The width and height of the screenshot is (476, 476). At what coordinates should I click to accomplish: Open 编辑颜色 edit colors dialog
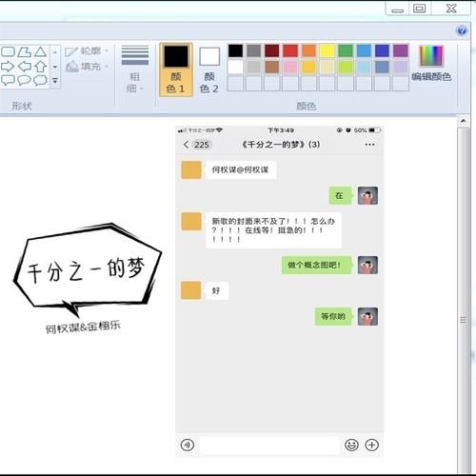coord(431,64)
